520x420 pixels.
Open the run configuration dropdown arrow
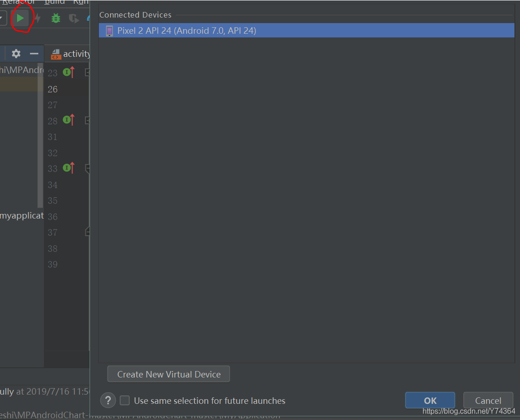(x=2, y=18)
